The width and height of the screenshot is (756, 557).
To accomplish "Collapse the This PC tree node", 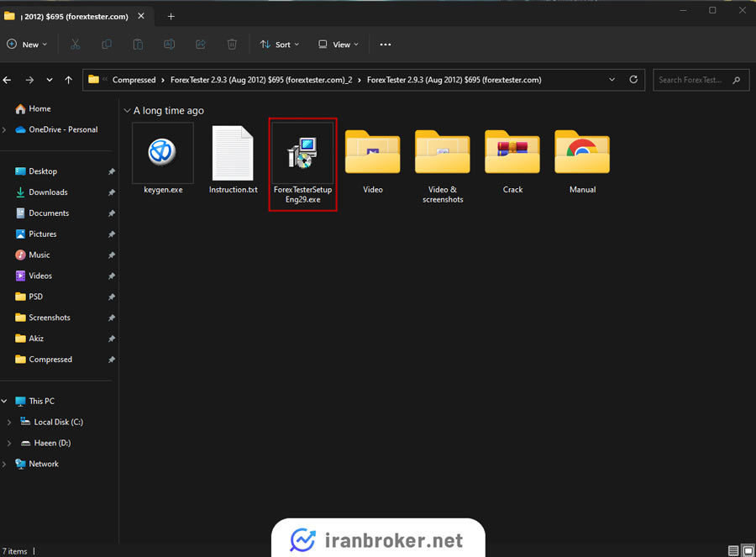I will [4, 401].
